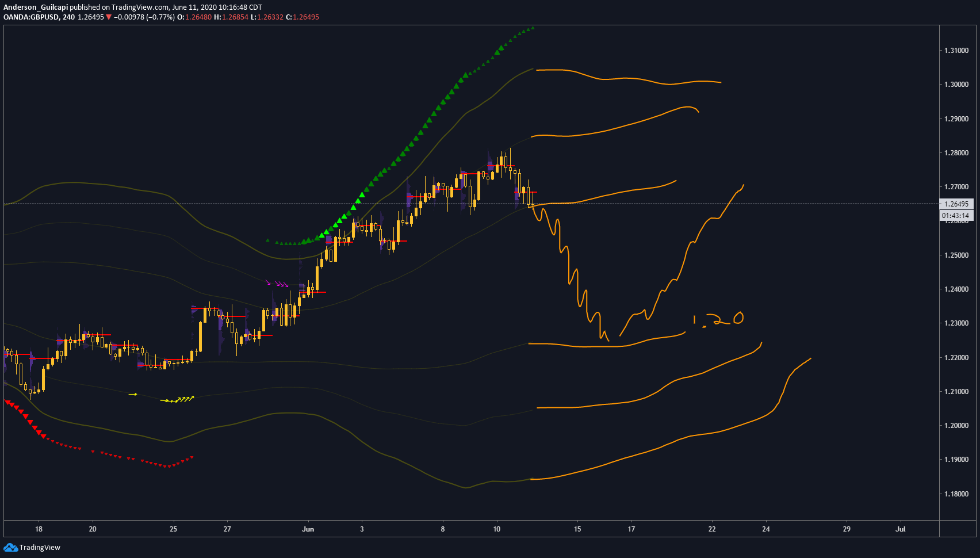
Task: Click the low value L:1.26332
Action: point(267,17)
